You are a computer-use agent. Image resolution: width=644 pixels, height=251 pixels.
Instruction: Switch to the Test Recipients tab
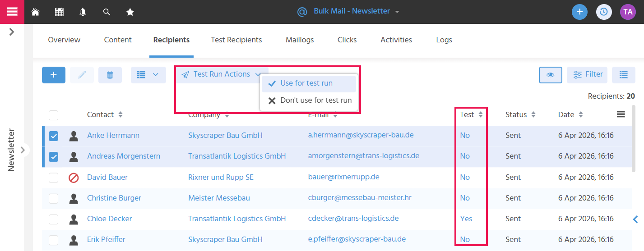tap(236, 40)
